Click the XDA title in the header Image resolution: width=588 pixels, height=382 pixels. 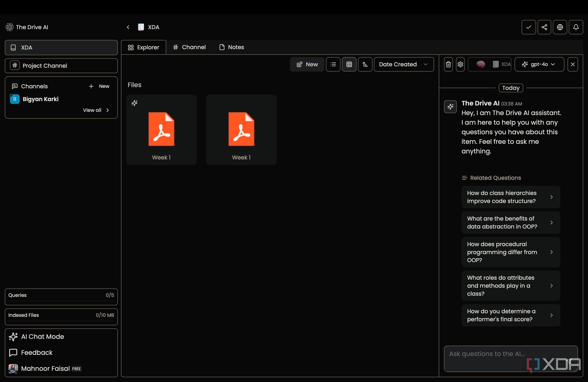[x=154, y=27]
